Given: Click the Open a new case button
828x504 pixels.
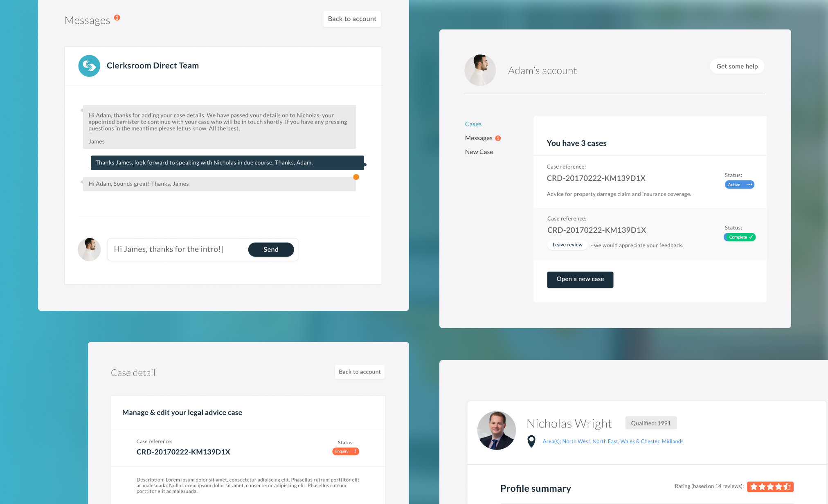Looking at the screenshot, I should pyautogui.click(x=580, y=279).
